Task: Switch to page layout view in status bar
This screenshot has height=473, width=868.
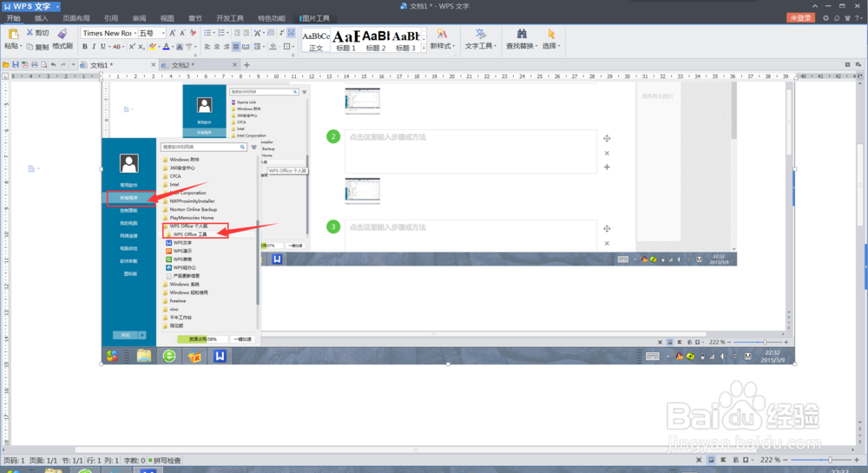Action: pyautogui.click(x=712, y=460)
